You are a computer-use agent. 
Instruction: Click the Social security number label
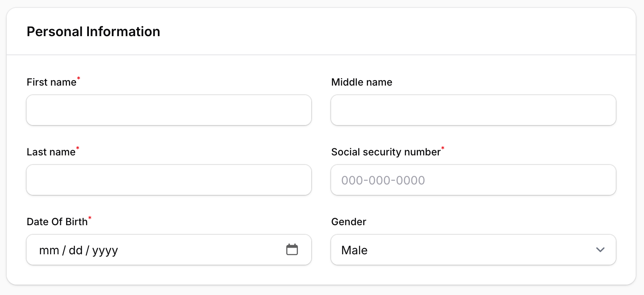[386, 152]
